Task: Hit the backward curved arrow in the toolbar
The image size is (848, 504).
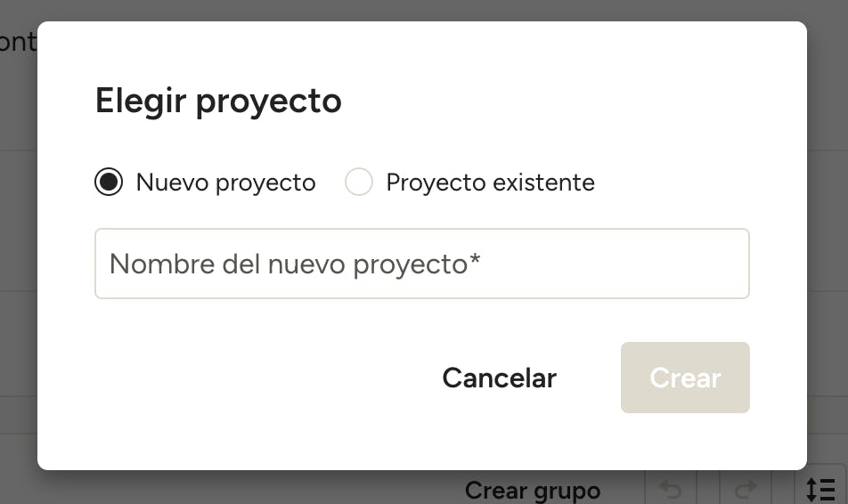Action: click(670, 489)
